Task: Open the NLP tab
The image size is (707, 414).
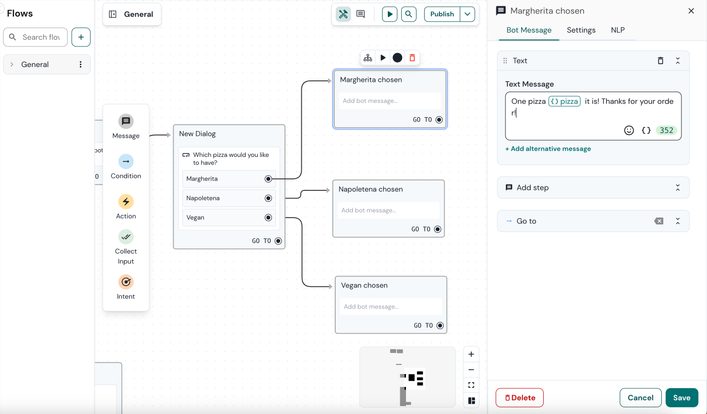Action: (618, 30)
